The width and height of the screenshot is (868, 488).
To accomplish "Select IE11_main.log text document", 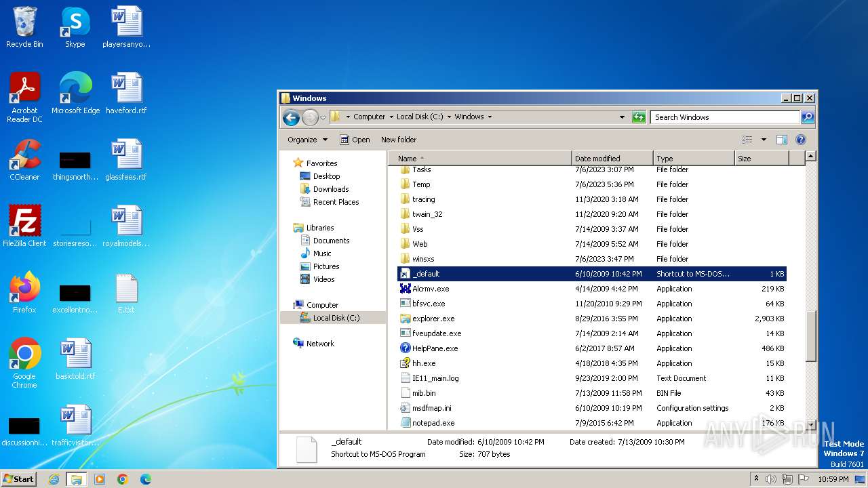I will coord(435,378).
